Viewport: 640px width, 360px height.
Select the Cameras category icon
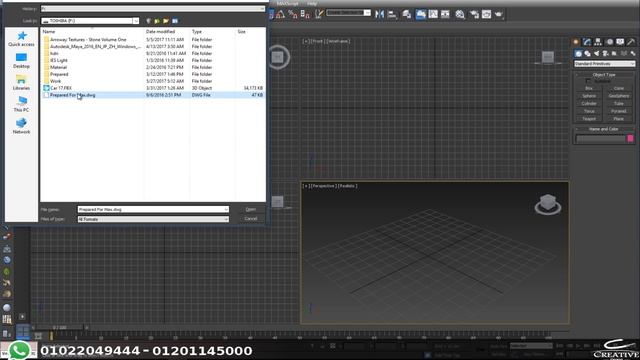605,53
